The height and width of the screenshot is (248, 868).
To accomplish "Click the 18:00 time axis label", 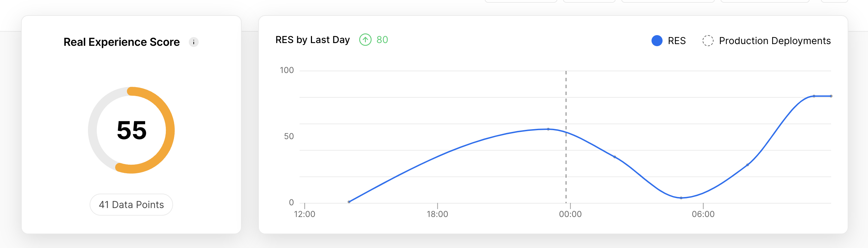I will (x=437, y=214).
